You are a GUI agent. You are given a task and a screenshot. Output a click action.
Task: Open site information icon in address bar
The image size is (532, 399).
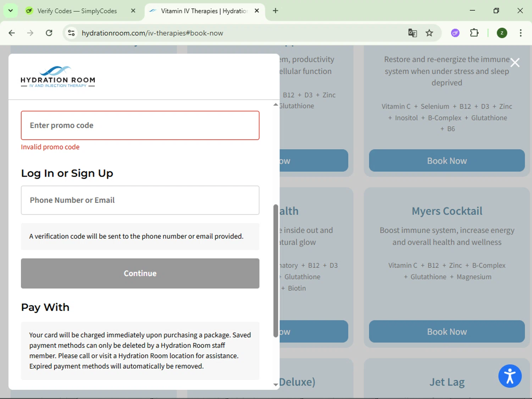71,33
